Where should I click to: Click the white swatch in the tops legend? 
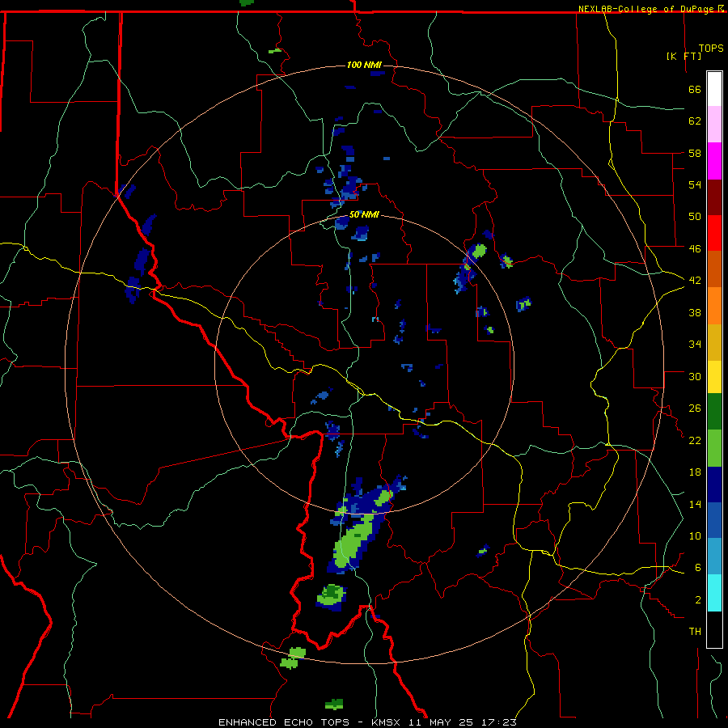point(714,89)
